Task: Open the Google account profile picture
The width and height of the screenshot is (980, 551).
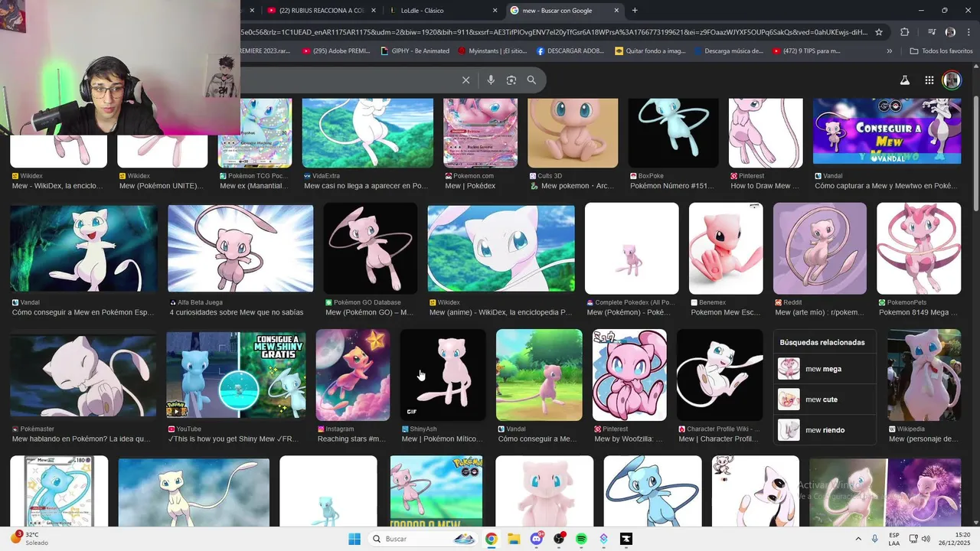Action: pos(952,80)
